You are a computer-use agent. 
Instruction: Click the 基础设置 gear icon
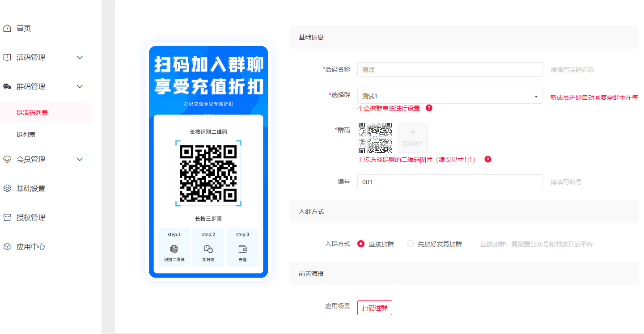[x=7, y=189]
